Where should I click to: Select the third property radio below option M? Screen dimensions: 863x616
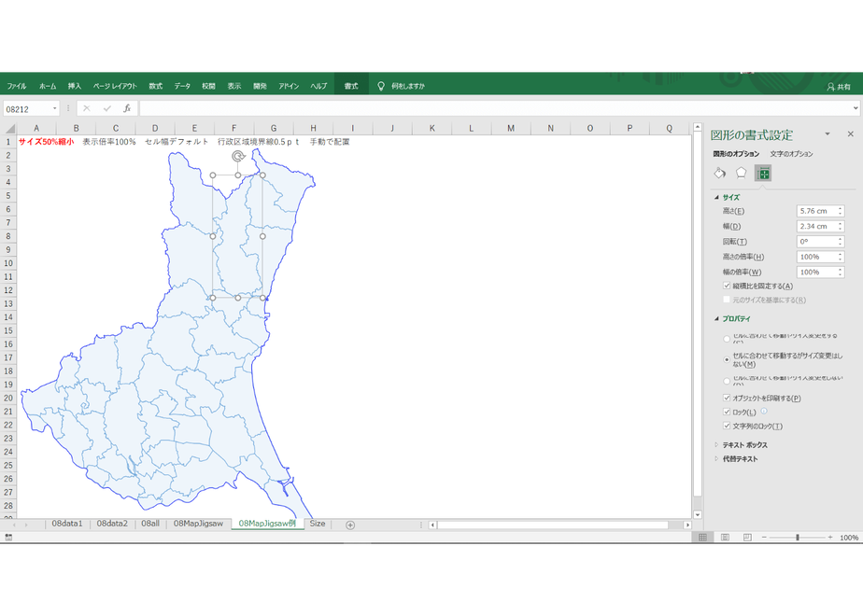(727, 381)
